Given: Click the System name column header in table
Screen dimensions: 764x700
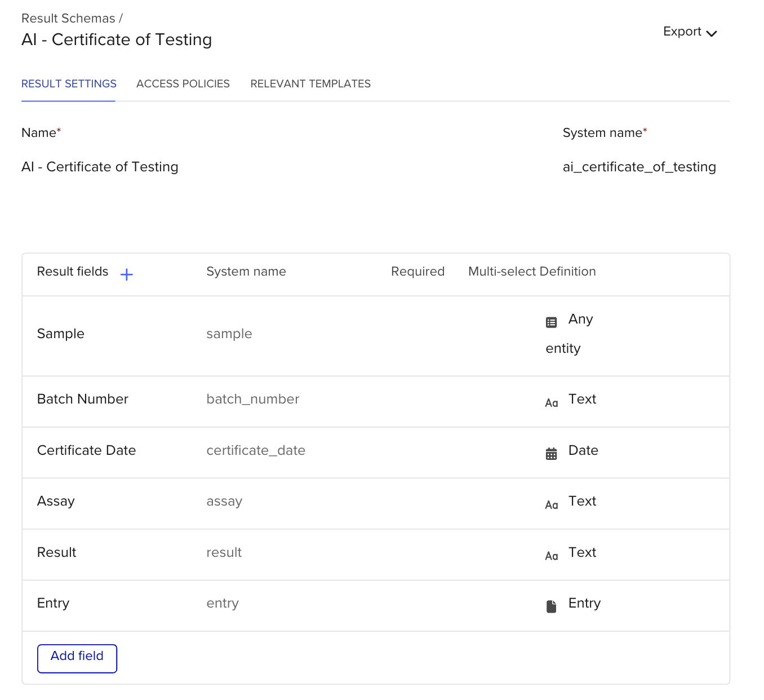Looking at the screenshot, I should coord(246,272).
